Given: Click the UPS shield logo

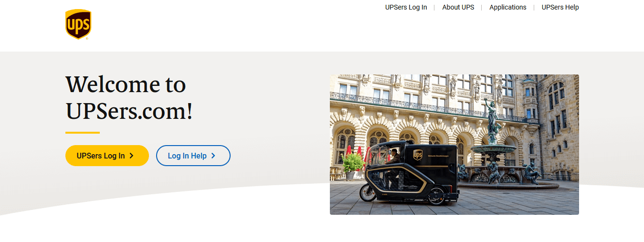Looking at the screenshot, I should pyautogui.click(x=78, y=24).
